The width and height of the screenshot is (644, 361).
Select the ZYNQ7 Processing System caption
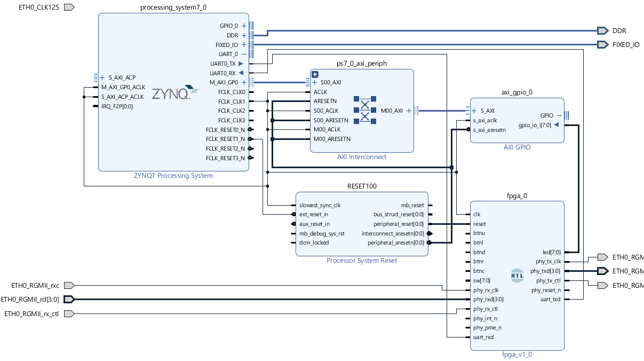click(173, 175)
